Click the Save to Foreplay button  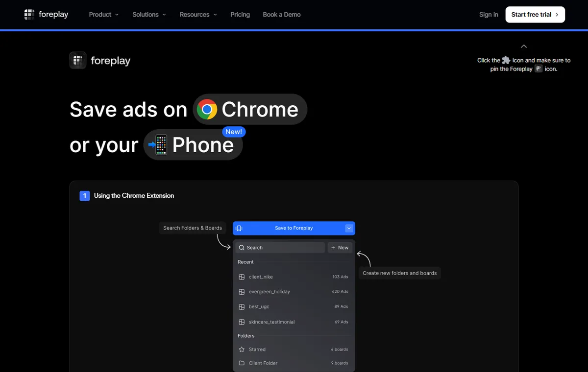point(294,228)
